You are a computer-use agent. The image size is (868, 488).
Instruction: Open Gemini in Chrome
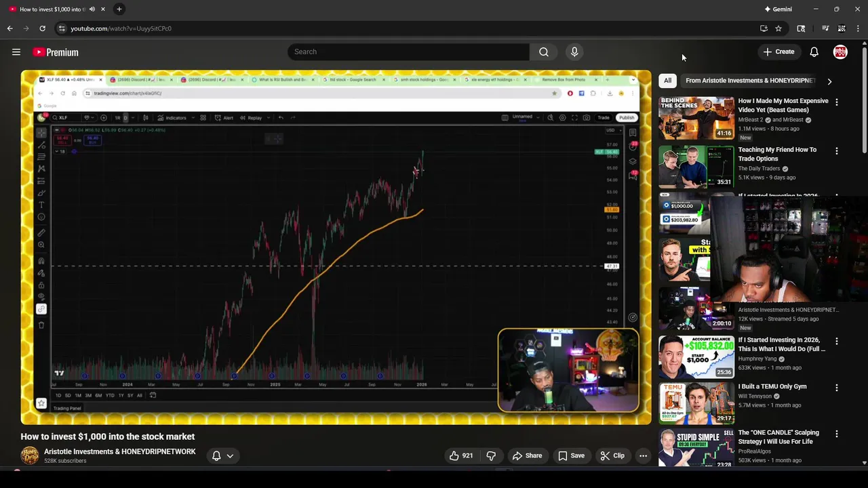[x=778, y=9]
